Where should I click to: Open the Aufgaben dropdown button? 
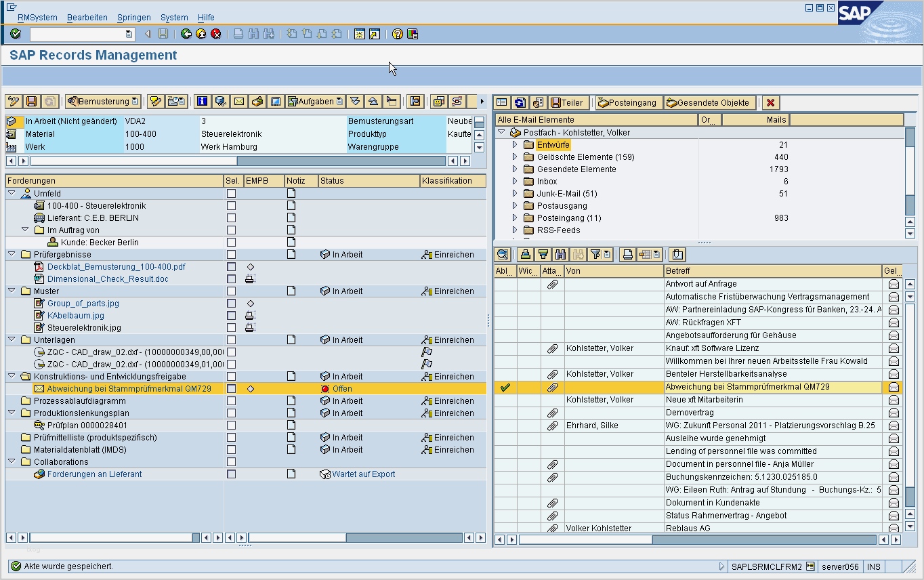(316, 102)
